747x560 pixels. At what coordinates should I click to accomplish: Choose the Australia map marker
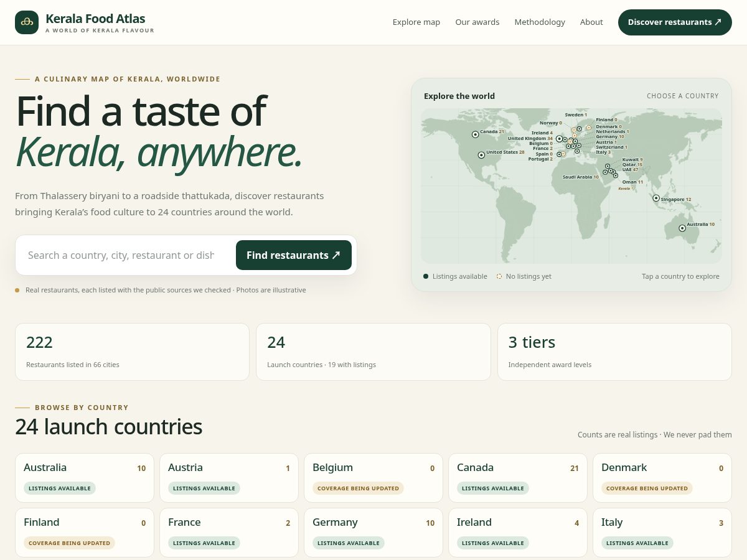click(682, 228)
